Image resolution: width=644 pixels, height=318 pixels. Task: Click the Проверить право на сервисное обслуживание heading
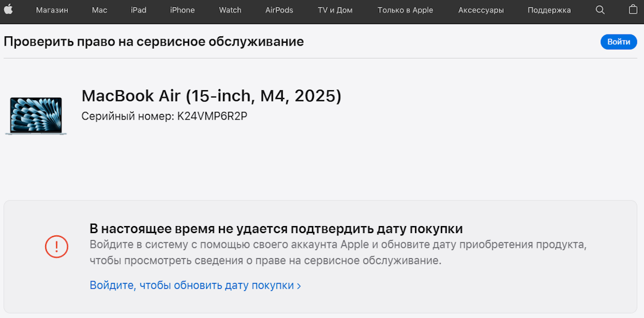coord(153,42)
